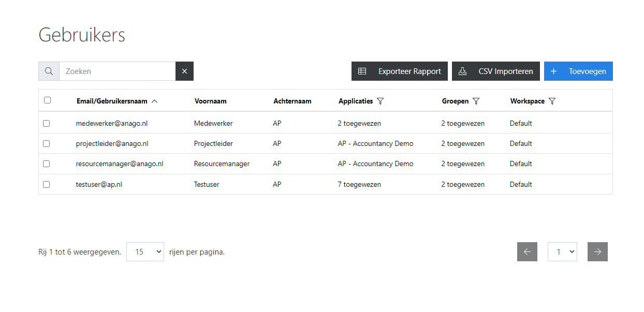
Task: Select all users with header checkbox
Action: pyautogui.click(x=47, y=100)
